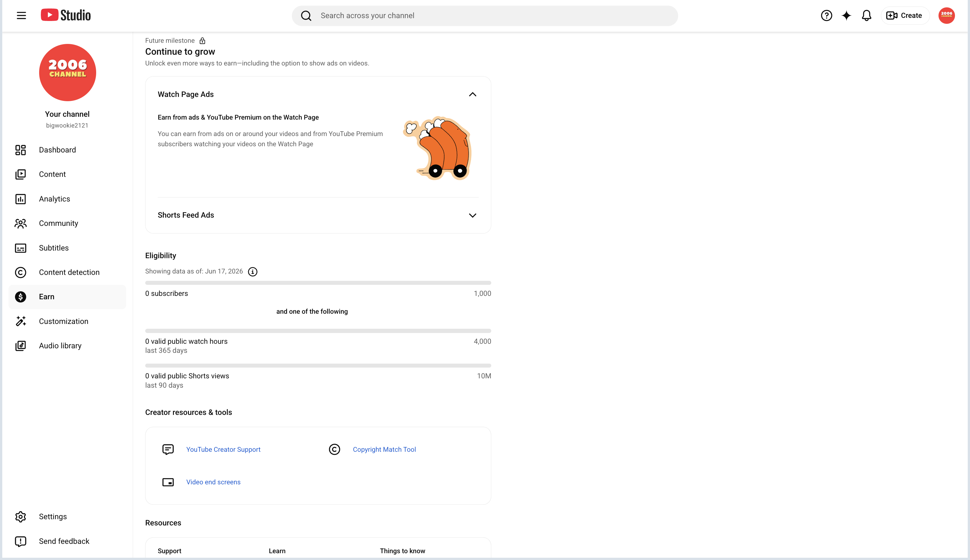Open the Analytics menu item
This screenshot has height=560, width=970.
[68, 199]
